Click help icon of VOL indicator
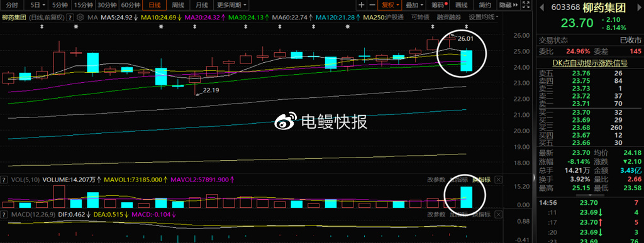Image resolution: width=644 pixels, height=243 pixels. (x=4, y=180)
